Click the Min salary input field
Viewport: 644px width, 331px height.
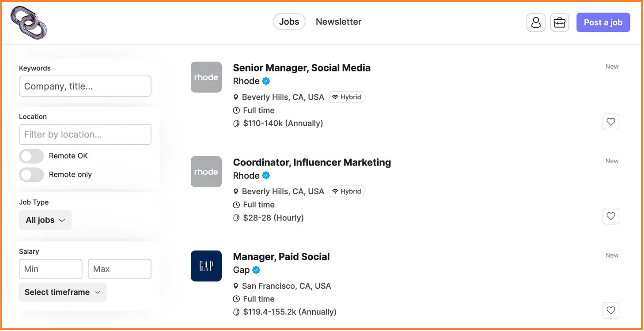pos(51,269)
